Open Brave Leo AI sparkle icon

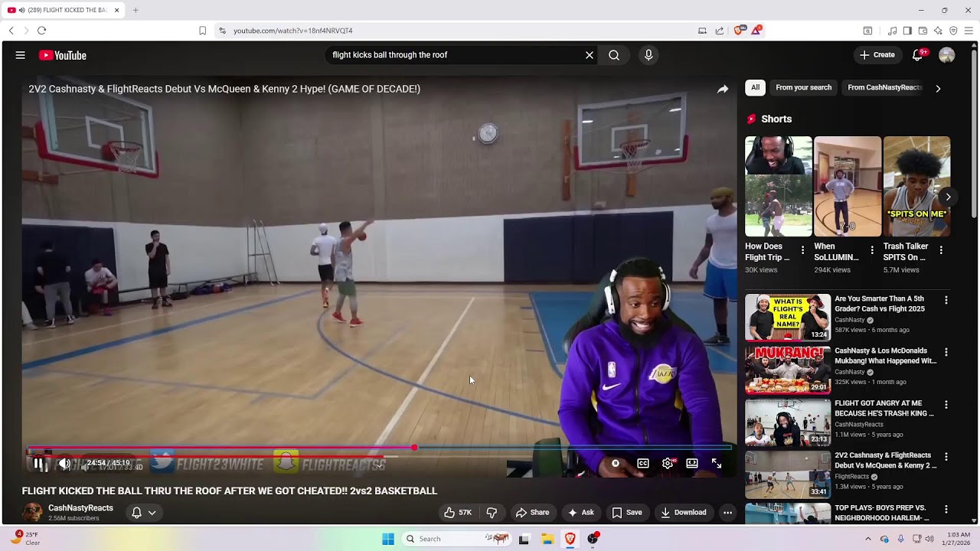coord(938,31)
